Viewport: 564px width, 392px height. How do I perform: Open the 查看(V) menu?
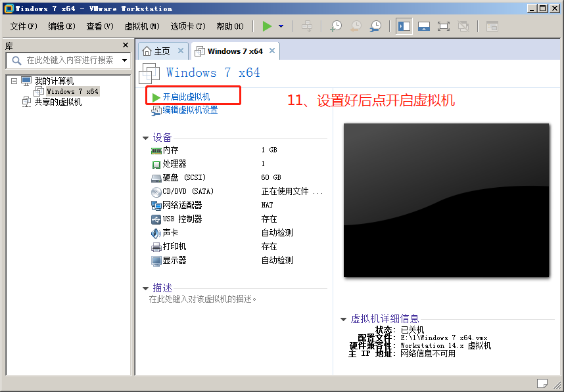(100, 26)
